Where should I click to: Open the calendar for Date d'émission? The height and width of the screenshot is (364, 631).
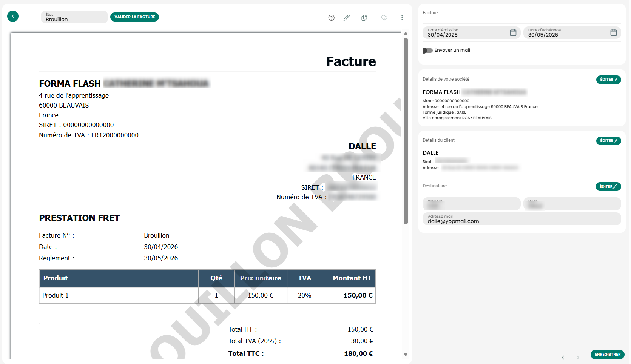[513, 32]
